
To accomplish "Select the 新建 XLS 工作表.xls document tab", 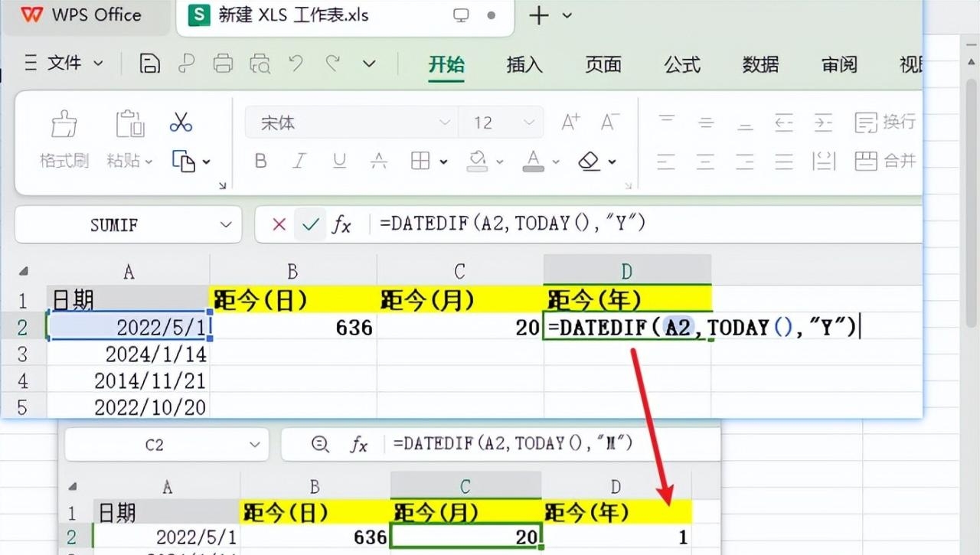I will (345, 15).
